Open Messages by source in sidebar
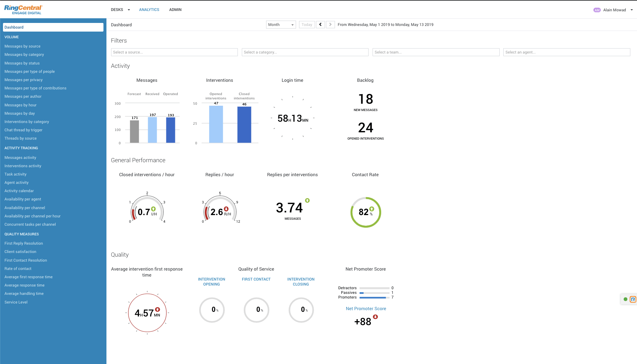637x364 pixels. (x=22, y=46)
